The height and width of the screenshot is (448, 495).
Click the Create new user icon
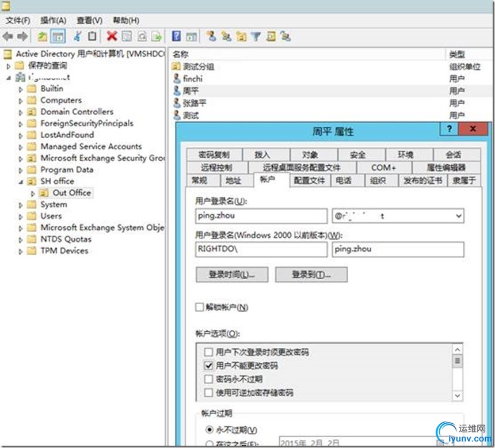[x=211, y=37]
